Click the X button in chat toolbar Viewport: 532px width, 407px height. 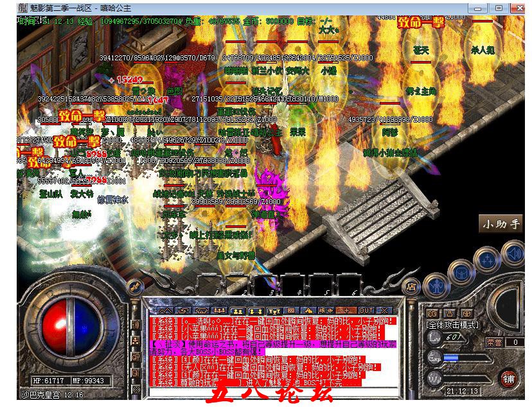click(384, 310)
